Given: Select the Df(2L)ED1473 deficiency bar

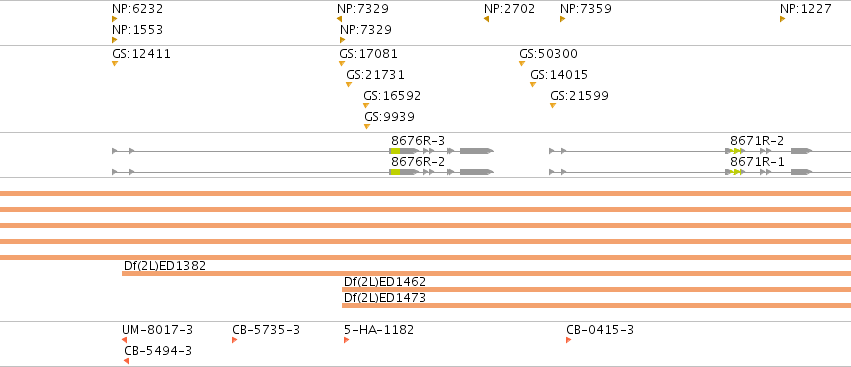Looking at the screenshot, I should (596, 306).
